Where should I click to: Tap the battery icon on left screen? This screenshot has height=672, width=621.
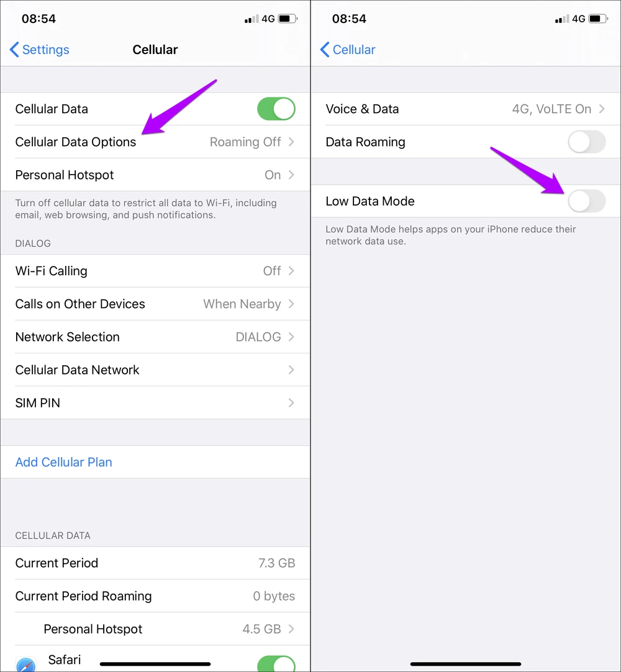pos(288,19)
